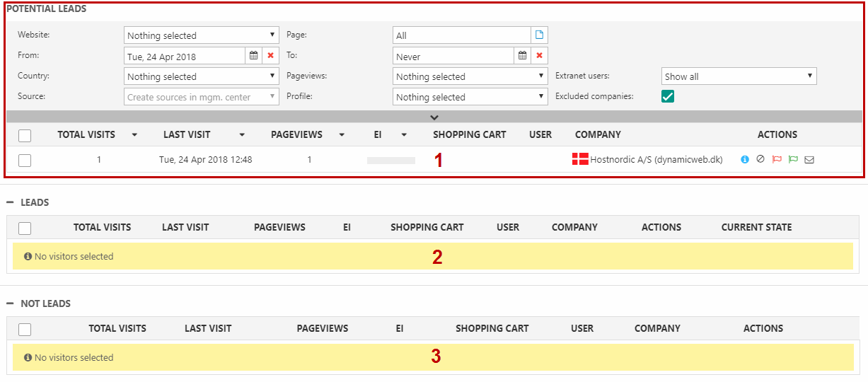This screenshot has height=382, width=868.
Task: Click the red flag icon in Actions
Action: [777, 160]
